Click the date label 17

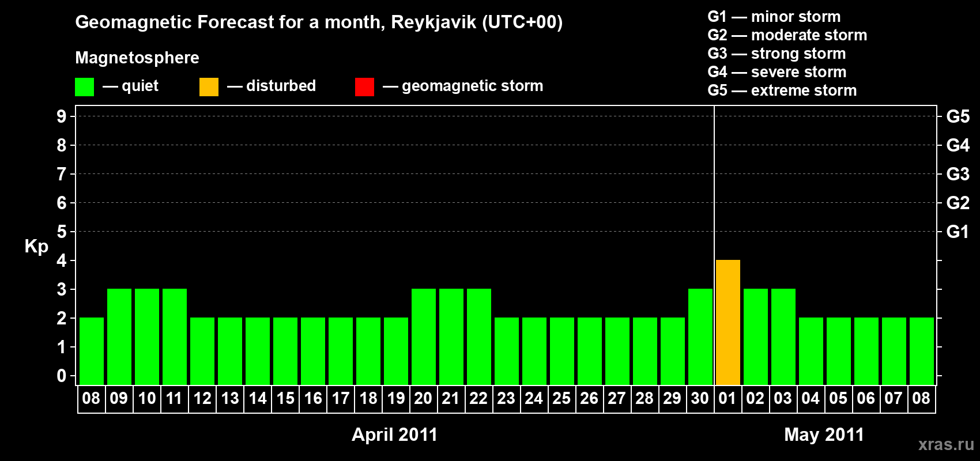[340, 398]
